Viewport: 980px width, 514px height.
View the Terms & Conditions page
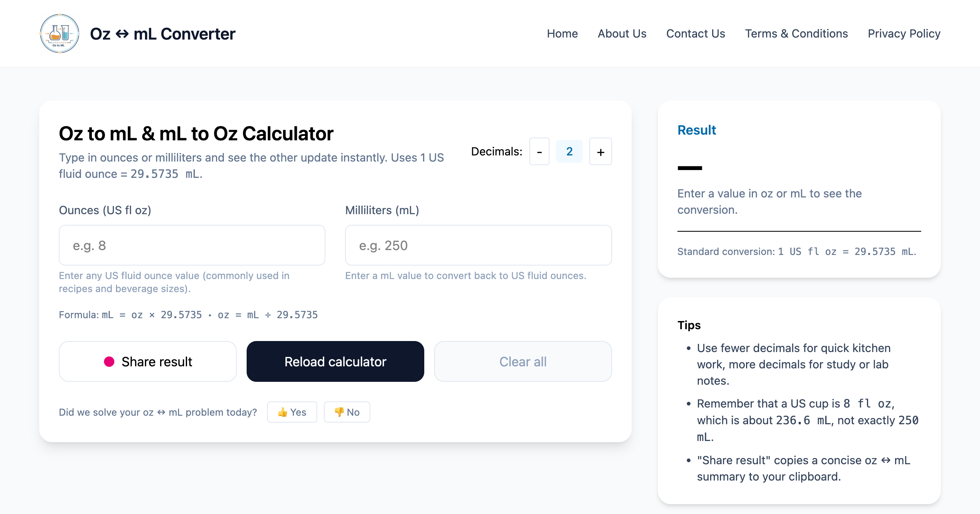point(796,33)
